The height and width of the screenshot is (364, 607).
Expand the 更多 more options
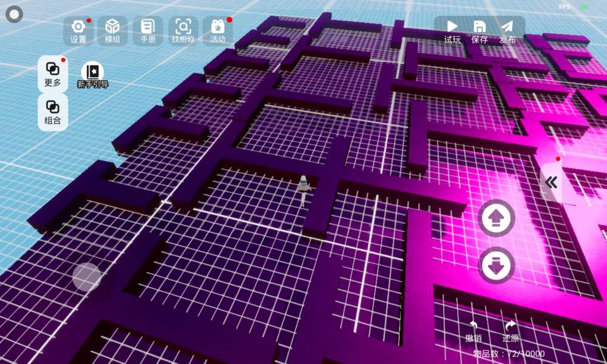(x=53, y=74)
